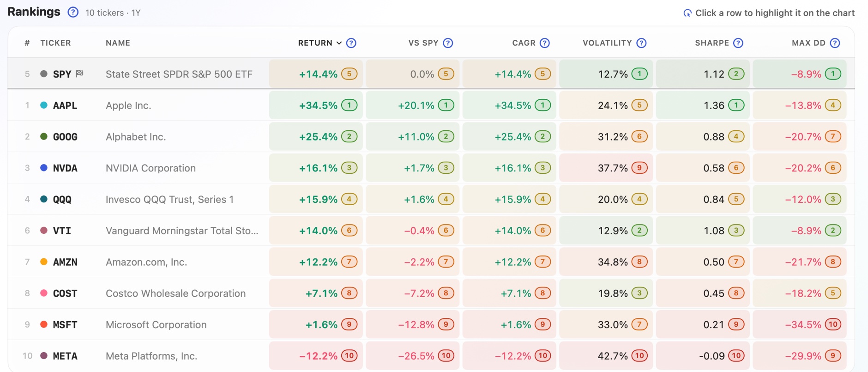Click NVDA volatility cell '37.7%'
The image size is (868, 372).
[606, 168]
